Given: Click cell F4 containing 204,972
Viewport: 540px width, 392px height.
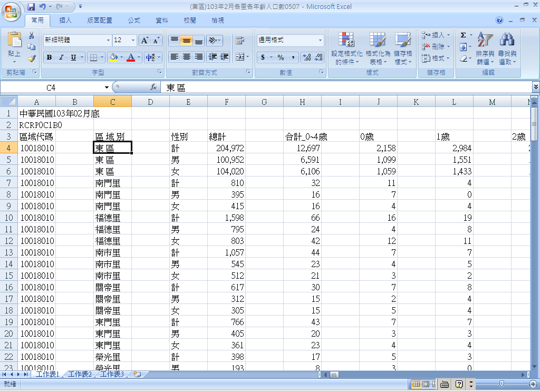Looking at the screenshot, I should [x=226, y=148].
